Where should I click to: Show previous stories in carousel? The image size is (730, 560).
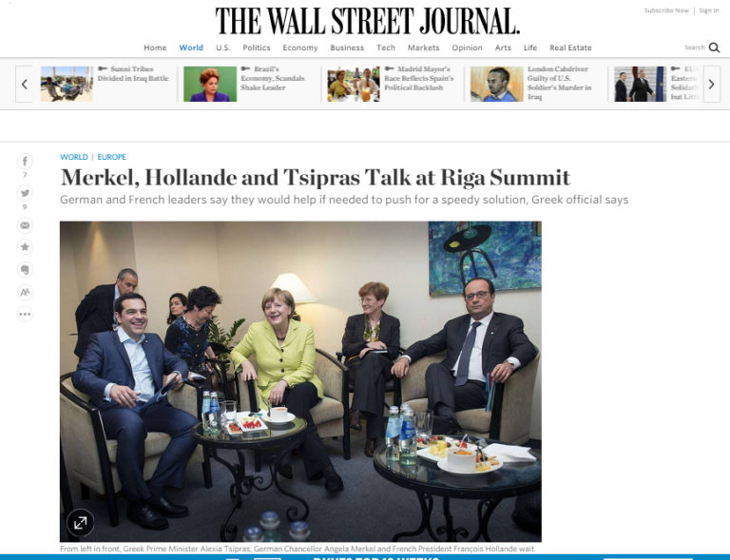click(24, 85)
